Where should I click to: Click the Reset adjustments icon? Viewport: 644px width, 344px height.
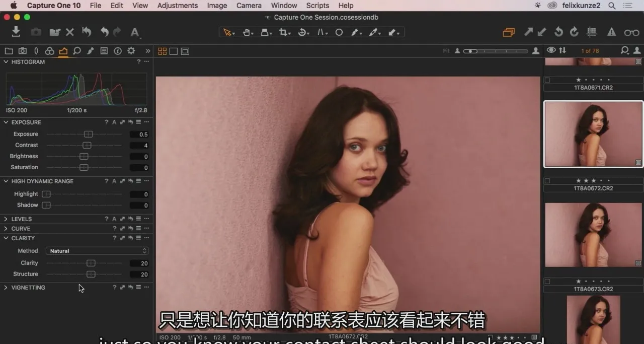87,32
